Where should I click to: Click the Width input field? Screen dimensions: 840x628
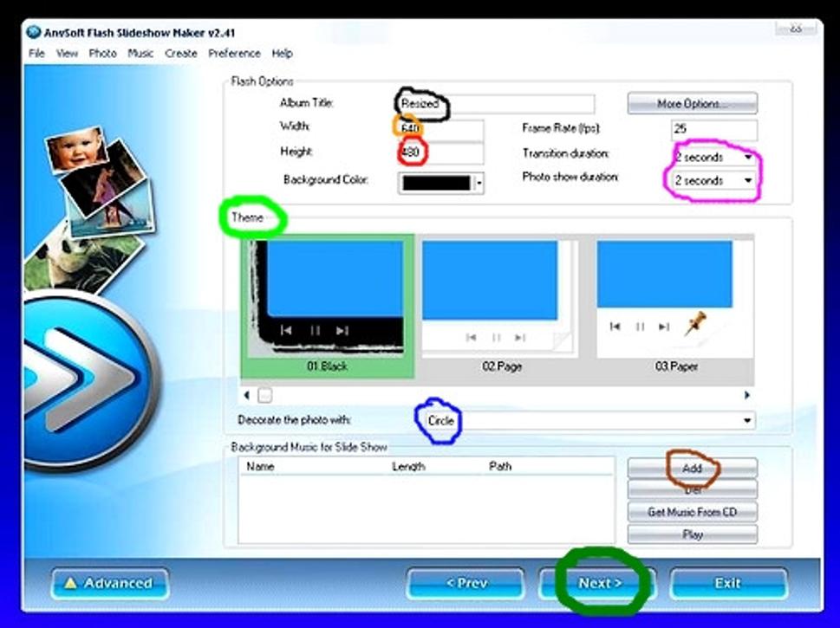point(440,129)
